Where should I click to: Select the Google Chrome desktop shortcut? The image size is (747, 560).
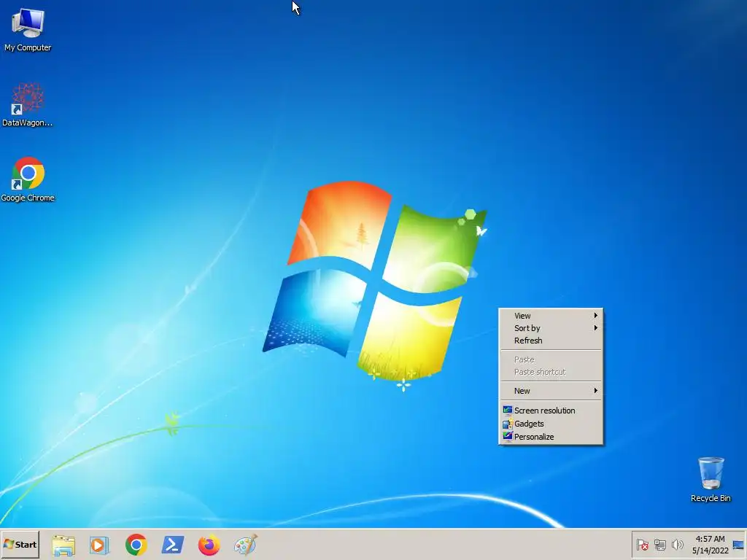point(28,179)
